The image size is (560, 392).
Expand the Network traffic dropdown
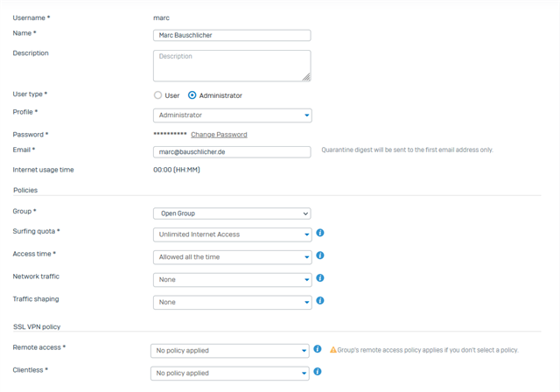coord(232,280)
